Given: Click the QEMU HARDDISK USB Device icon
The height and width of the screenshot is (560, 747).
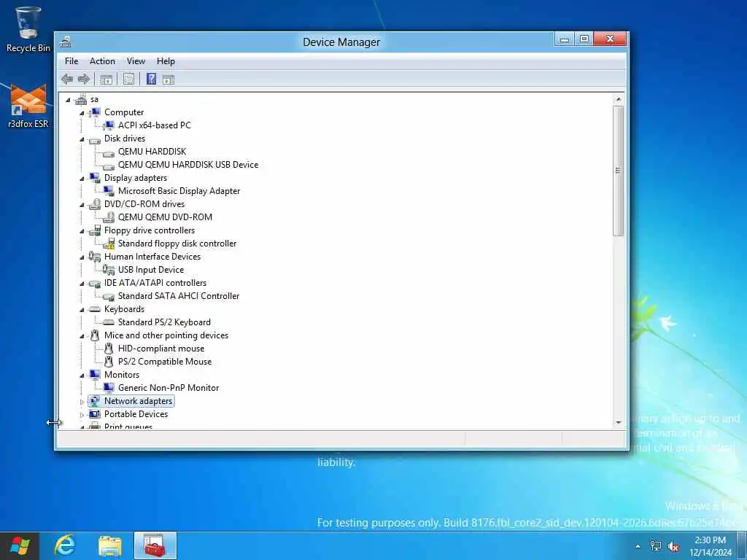Looking at the screenshot, I should 109,166.
